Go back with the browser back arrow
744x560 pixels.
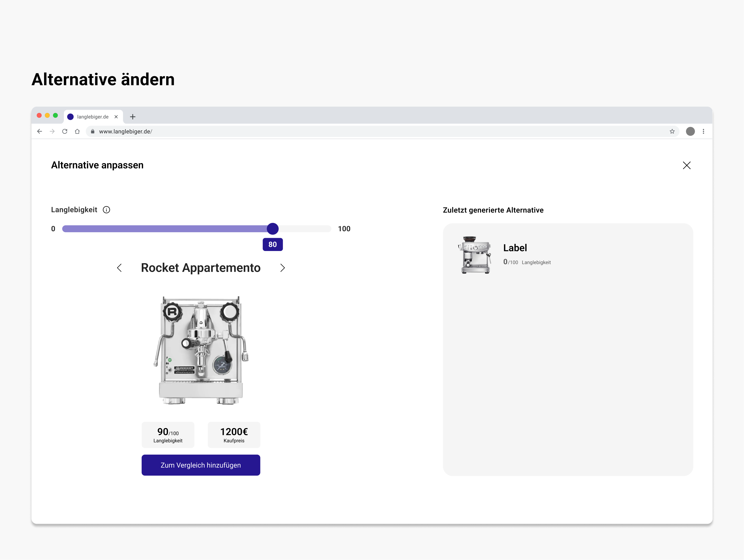pos(40,131)
